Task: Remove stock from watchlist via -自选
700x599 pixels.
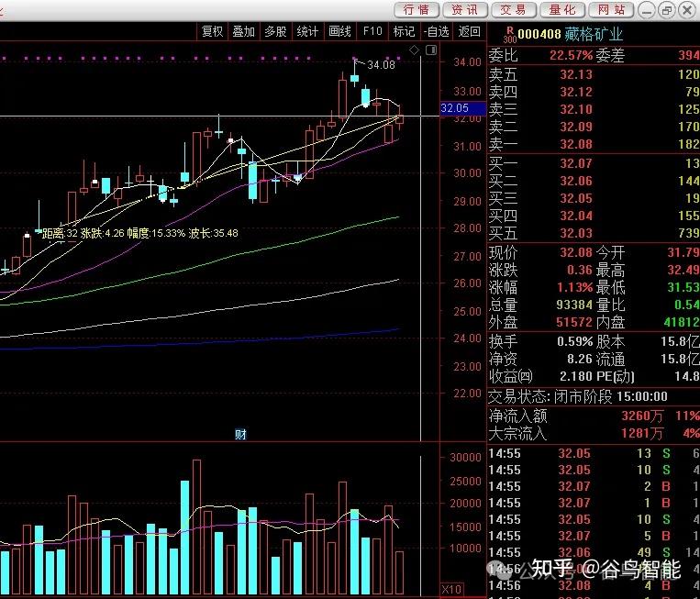Action: pos(436,31)
